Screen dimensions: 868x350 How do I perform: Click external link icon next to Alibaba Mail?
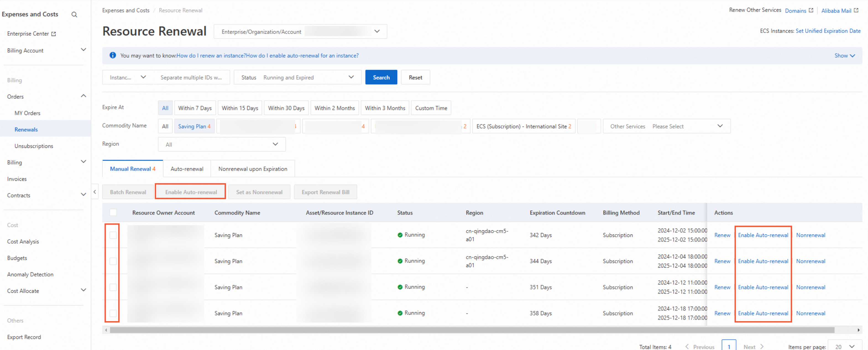click(x=856, y=11)
